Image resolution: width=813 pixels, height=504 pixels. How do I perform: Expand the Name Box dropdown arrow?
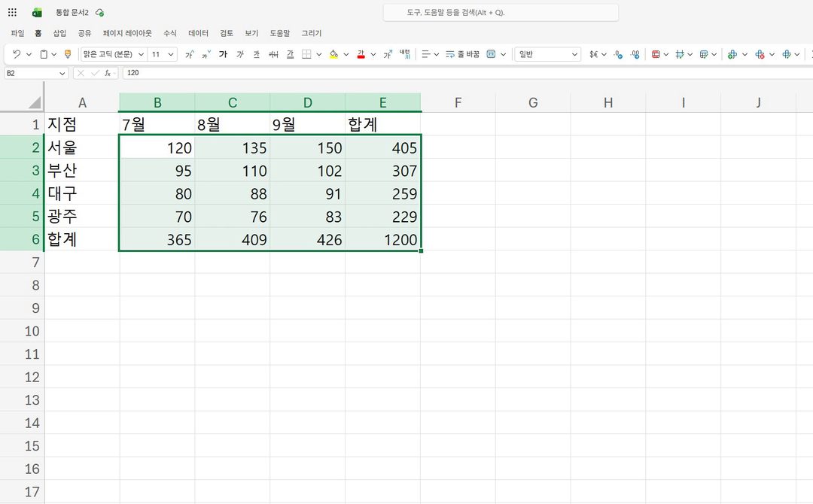[62, 74]
